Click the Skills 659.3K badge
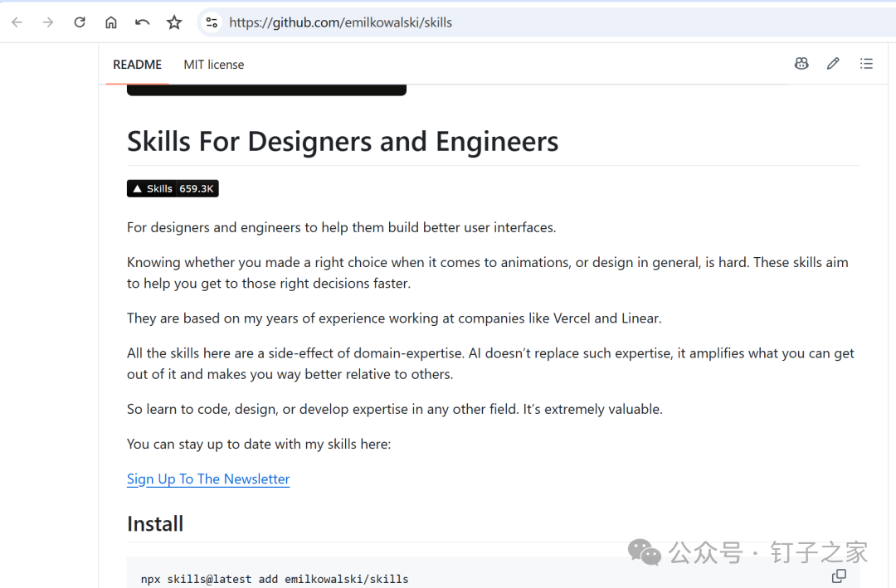This screenshot has height=588, width=896. point(173,188)
